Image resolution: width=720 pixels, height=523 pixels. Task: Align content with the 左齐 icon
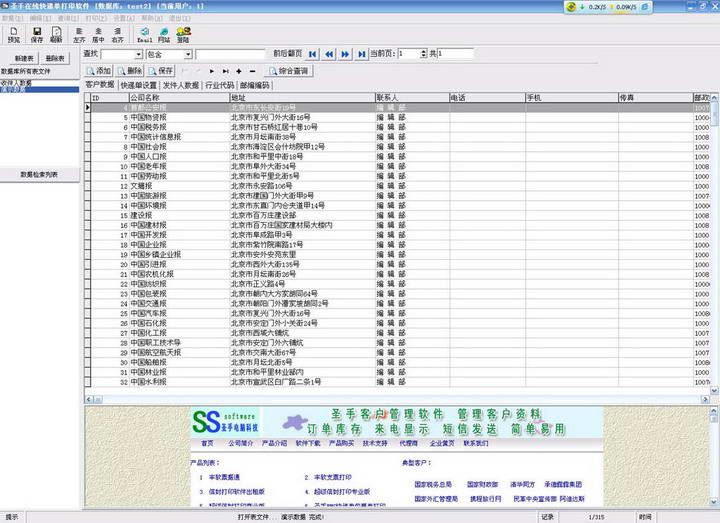(79, 36)
